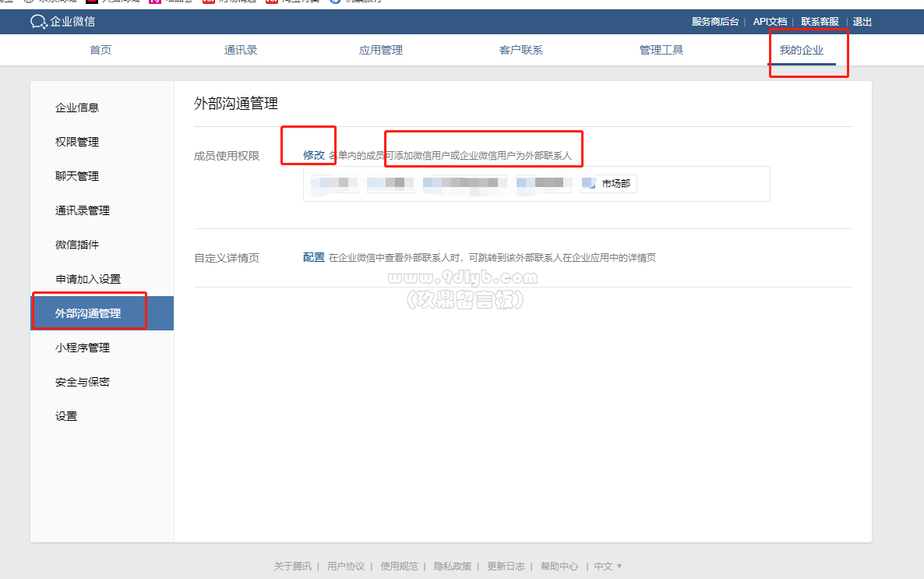Open the API文档 link
Image resolution: width=924 pixels, height=579 pixels.
pos(770,22)
